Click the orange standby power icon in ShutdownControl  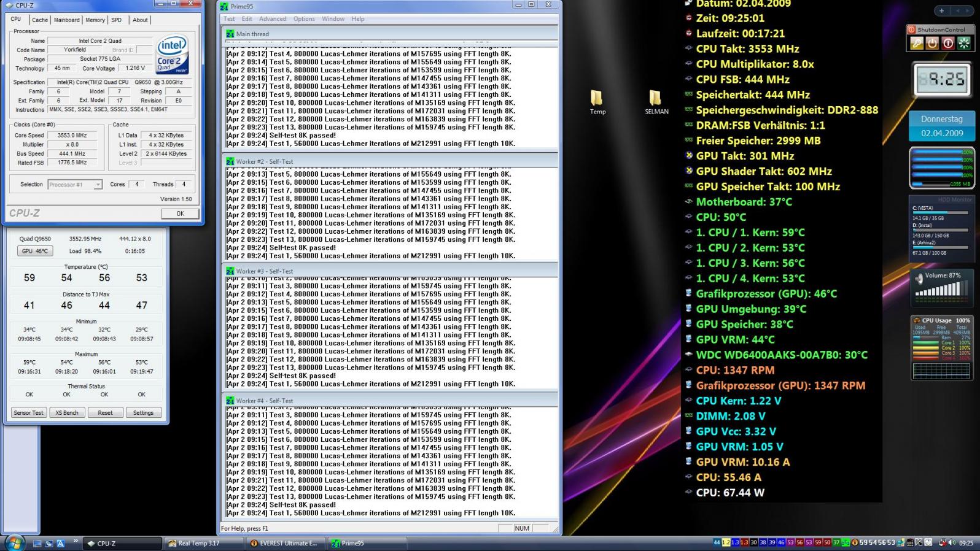[932, 43]
